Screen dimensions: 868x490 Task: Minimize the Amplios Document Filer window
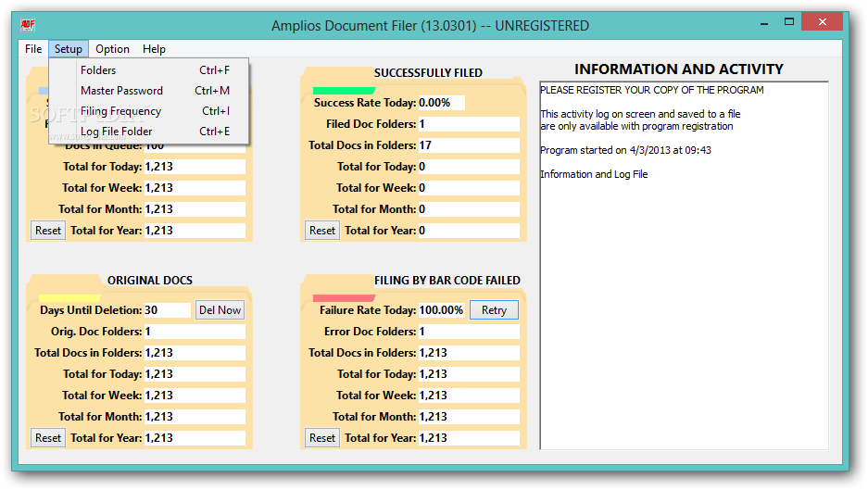pos(764,24)
